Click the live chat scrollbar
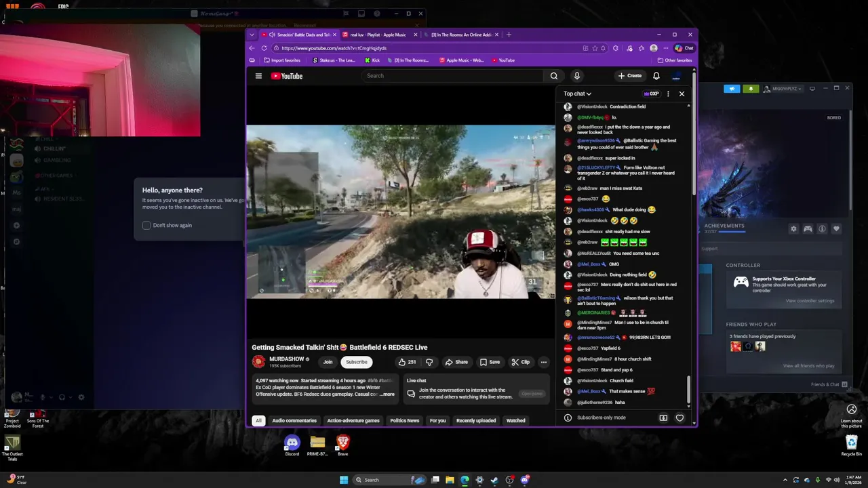The image size is (868, 488). [689, 388]
